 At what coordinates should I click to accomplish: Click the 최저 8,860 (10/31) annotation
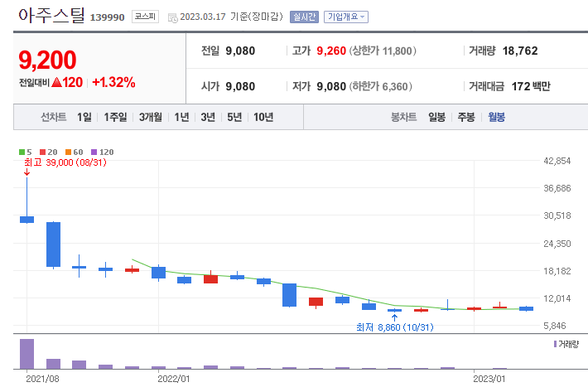[395, 327]
